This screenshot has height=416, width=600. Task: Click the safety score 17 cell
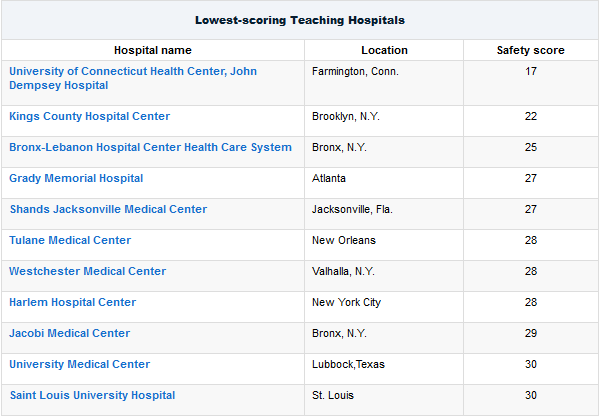tap(531, 83)
